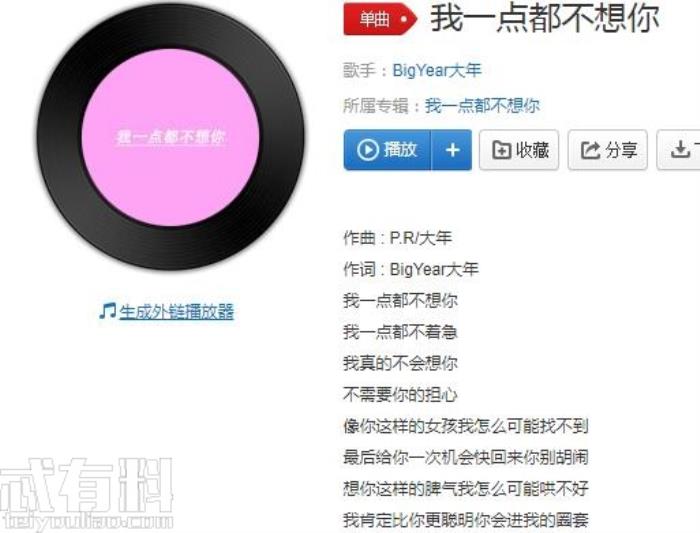Click the 收藏 folder icon
The height and width of the screenshot is (533, 700).
501,150
